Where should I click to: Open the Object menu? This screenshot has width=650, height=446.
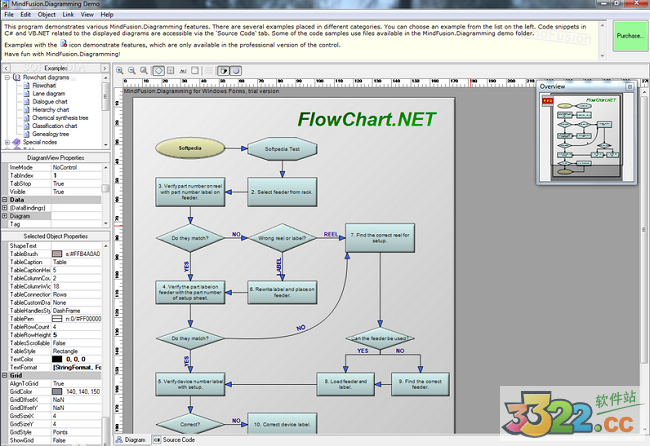tap(46, 15)
